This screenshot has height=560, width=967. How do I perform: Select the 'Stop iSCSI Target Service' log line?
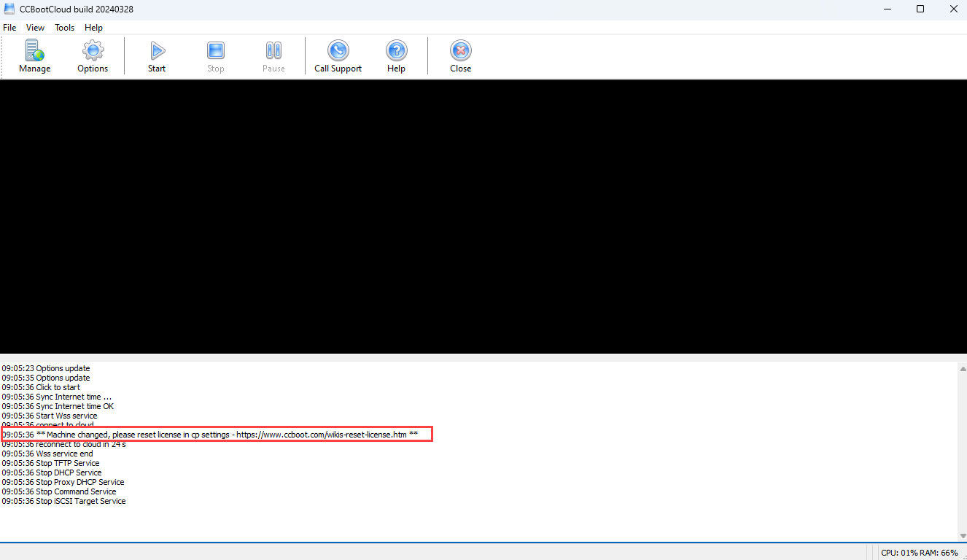64,502
